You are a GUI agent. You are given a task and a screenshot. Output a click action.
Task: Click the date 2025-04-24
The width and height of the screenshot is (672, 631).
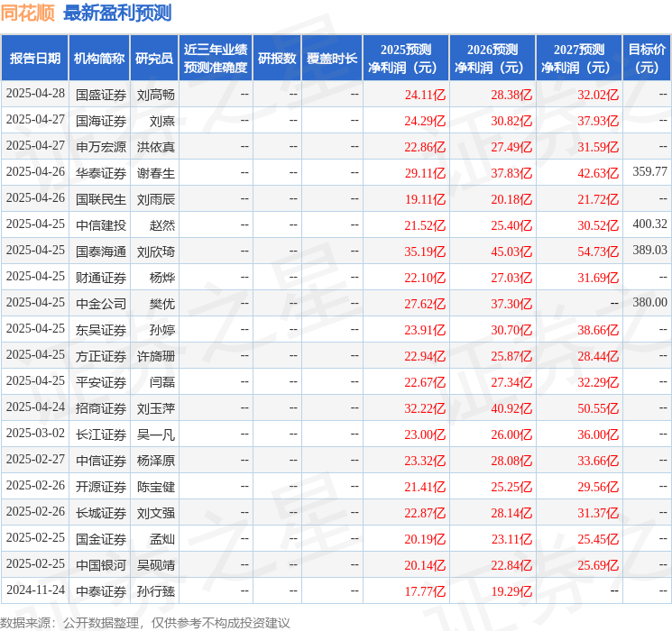click(x=35, y=407)
